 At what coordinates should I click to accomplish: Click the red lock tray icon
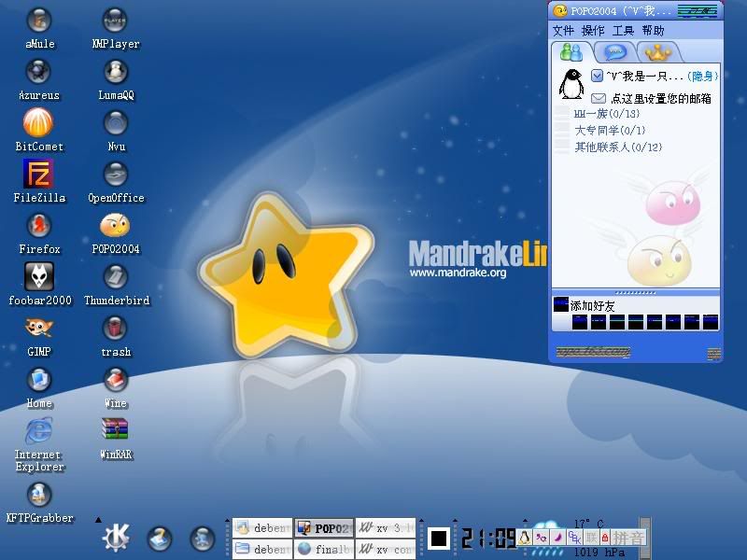(x=605, y=538)
